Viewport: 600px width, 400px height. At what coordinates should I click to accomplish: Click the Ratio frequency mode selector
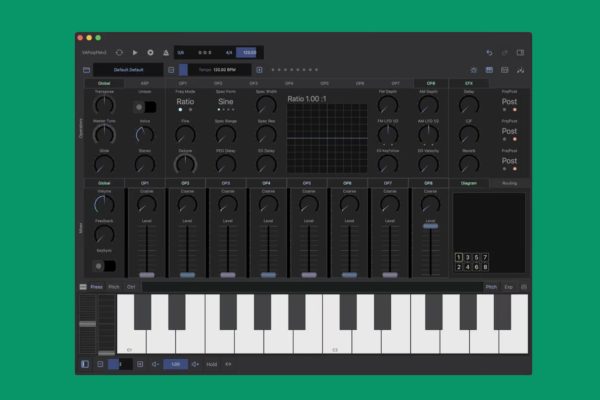185,101
